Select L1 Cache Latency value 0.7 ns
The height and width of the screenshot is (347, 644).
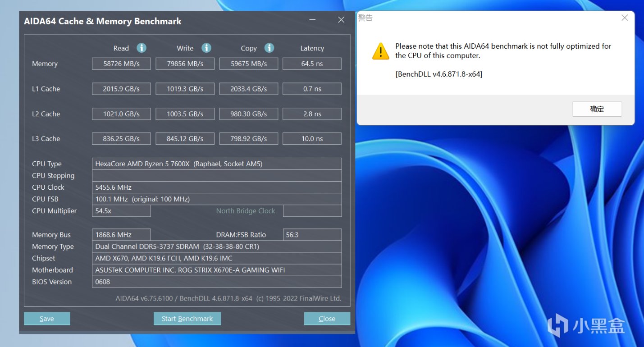coord(312,89)
